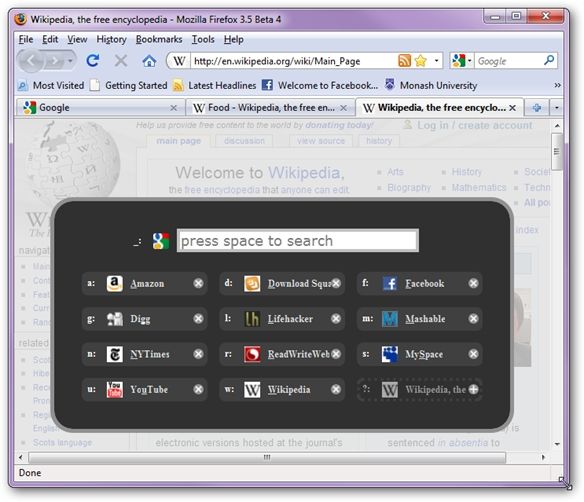The image size is (584, 502).
Task: Open the Edit menu
Action: (x=50, y=39)
